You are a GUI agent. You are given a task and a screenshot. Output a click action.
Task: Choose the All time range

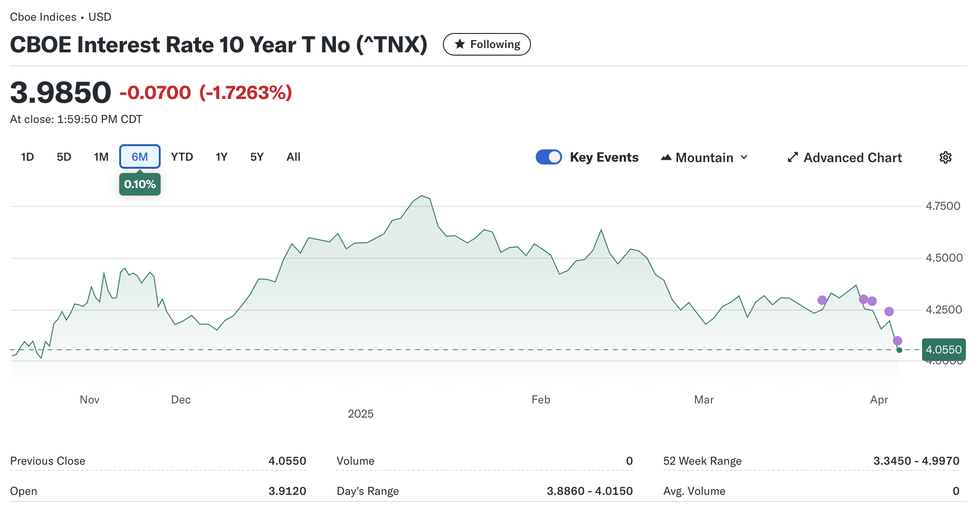[x=293, y=157]
